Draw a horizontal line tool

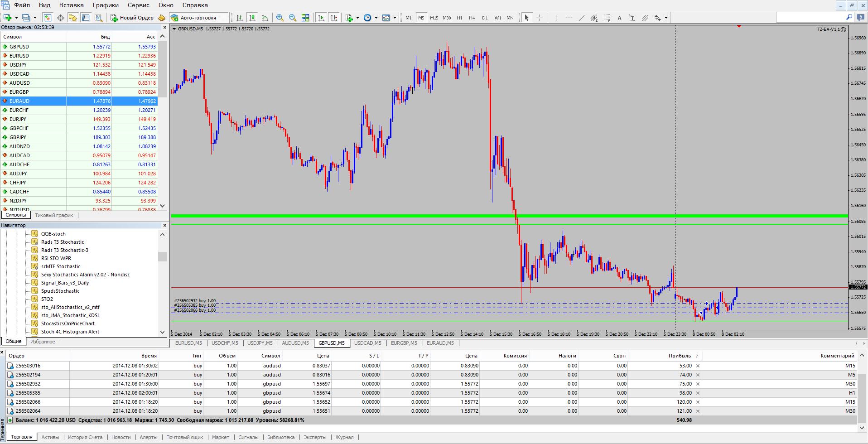tap(569, 18)
